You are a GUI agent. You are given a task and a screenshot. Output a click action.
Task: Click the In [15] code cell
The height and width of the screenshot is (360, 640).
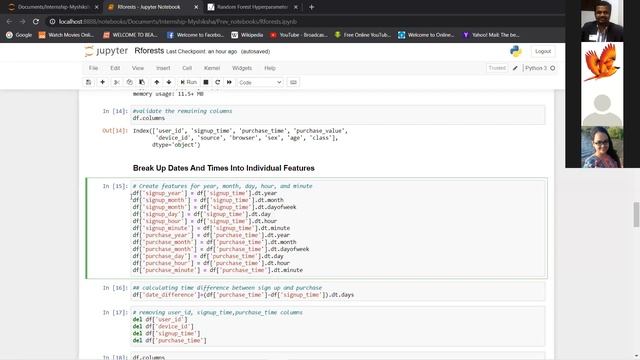(x=338, y=228)
